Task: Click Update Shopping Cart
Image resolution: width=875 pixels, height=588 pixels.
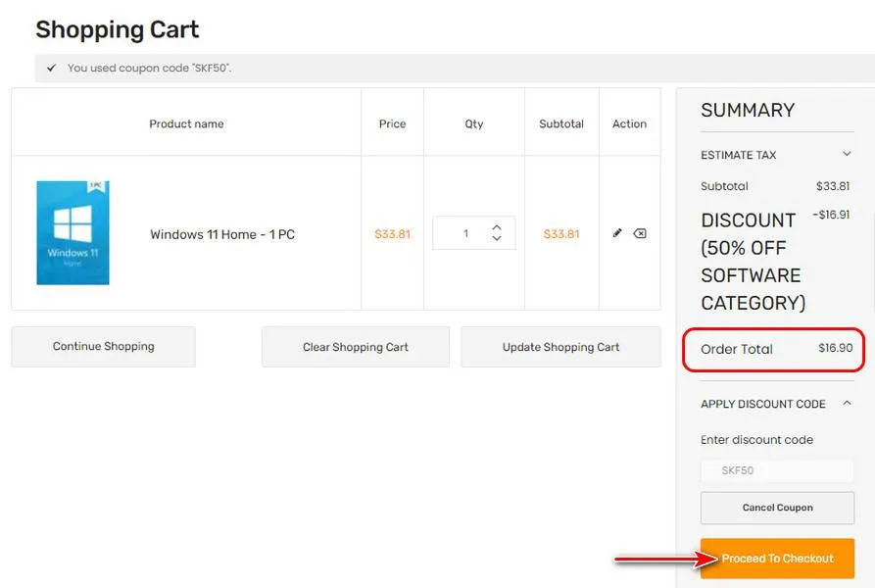Action: (560, 347)
